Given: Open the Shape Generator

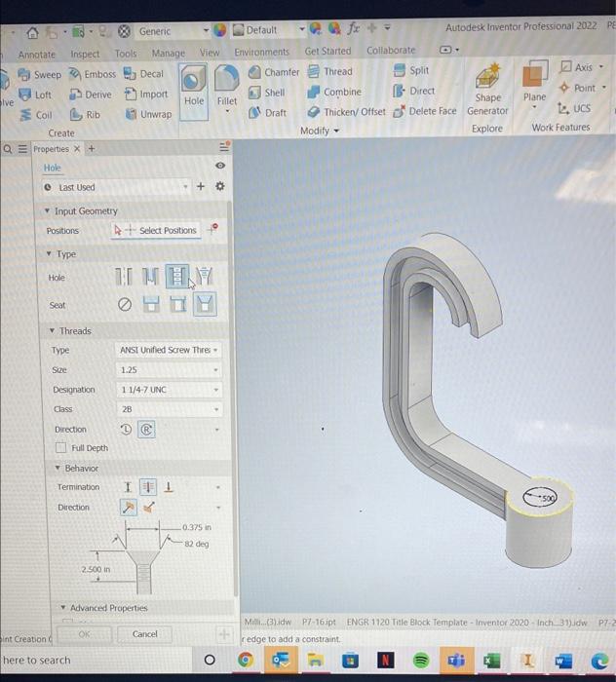Looking at the screenshot, I should click(487, 90).
